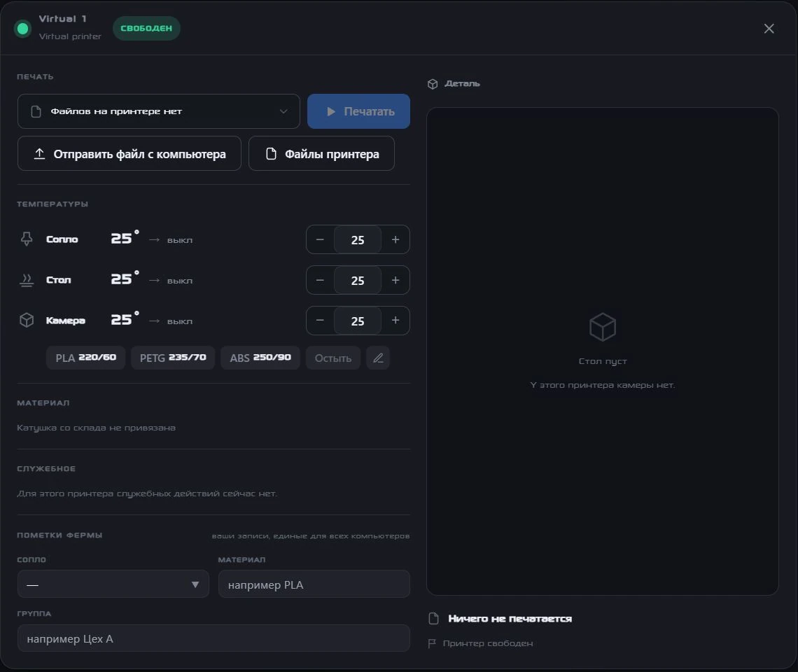Click the 'Катушка со склада не привязана' text
798x672 pixels.
pyautogui.click(x=96, y=428)
